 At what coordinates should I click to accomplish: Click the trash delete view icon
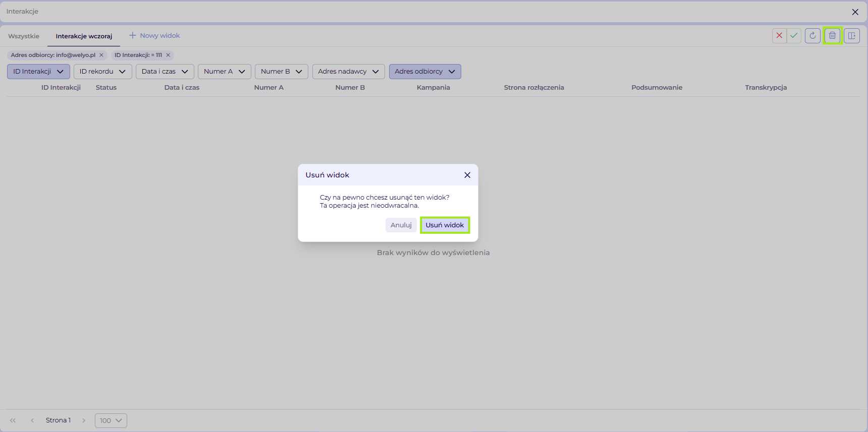(x=832, y=35)
